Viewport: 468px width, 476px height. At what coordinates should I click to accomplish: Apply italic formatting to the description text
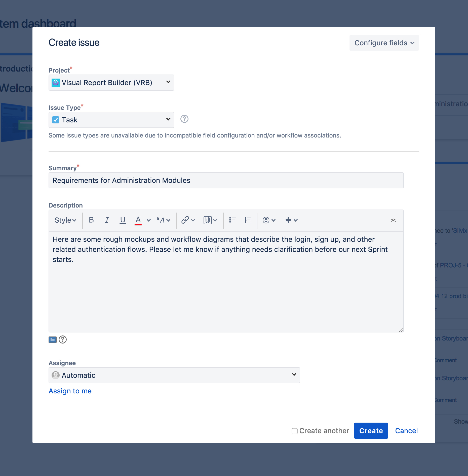point(107,220)
